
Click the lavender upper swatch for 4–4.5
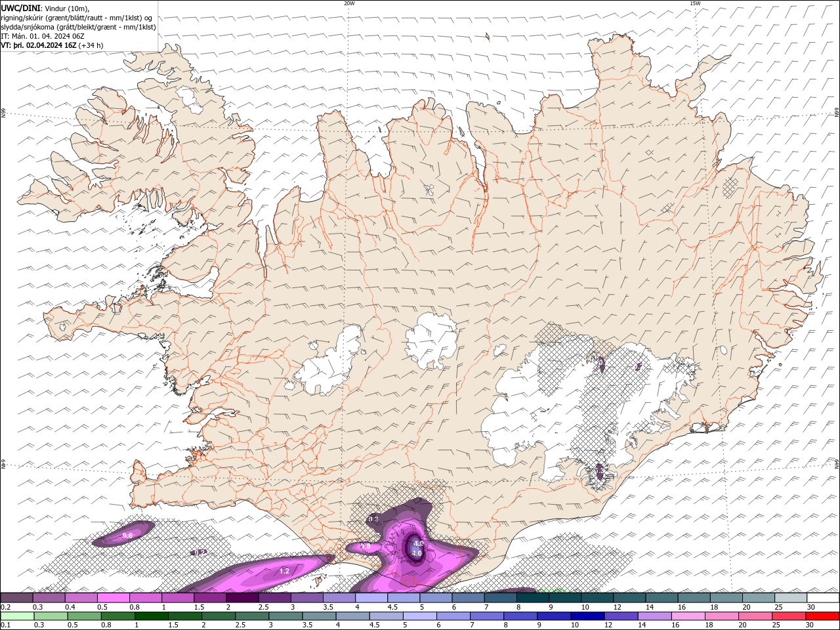coord(371,598)
